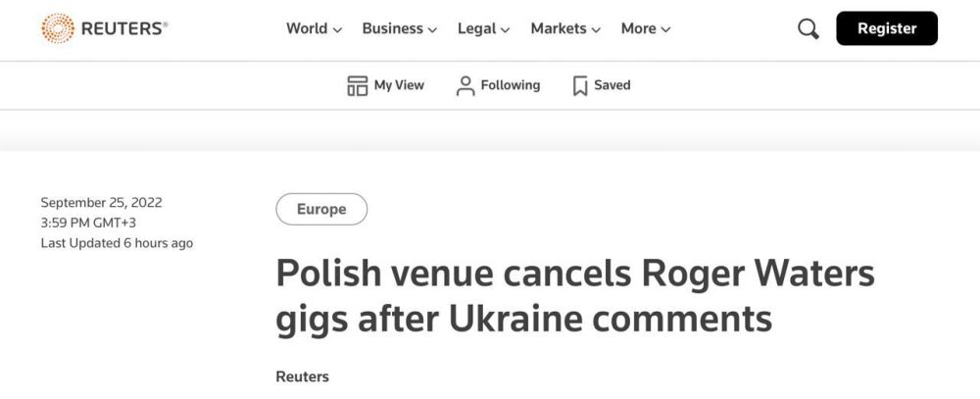The height and width of the screenshot is (399, 980).
Task: Expand the More menu chevron
Action: coord(666,29)
